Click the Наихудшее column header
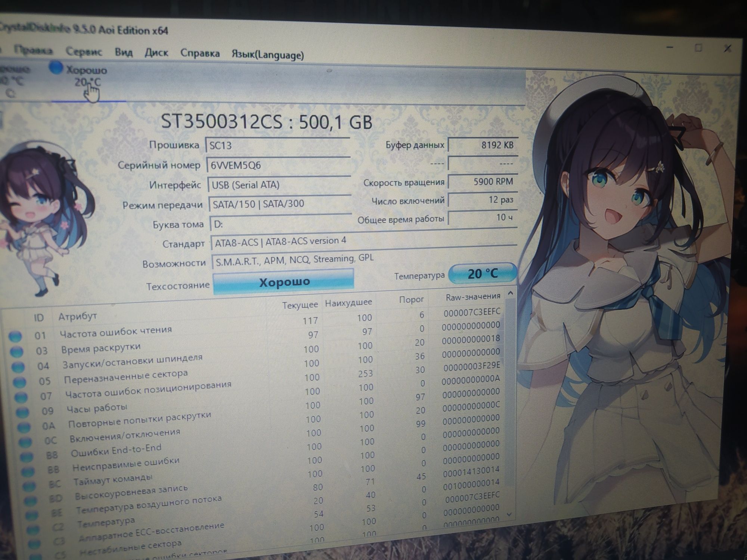 pyautogui.click(x=348, y=302)
